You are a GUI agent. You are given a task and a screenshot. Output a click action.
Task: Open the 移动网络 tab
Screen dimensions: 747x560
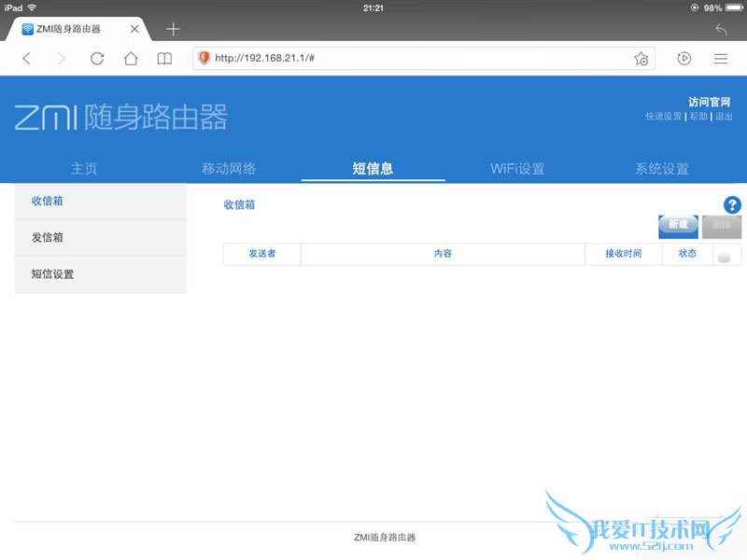click(x=229, y=169)
